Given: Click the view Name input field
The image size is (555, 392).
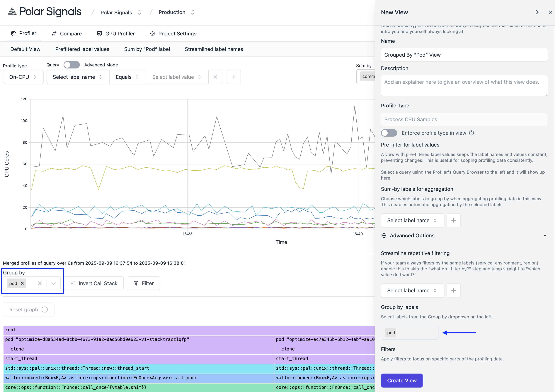Looking at the screenshot, I should coord(464,55).
